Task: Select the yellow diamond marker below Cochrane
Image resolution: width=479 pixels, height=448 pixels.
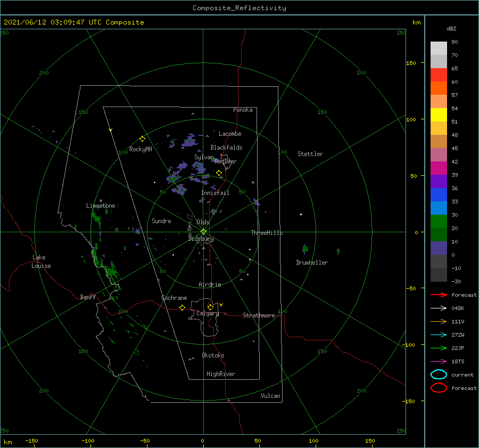Action: [182, 307]
